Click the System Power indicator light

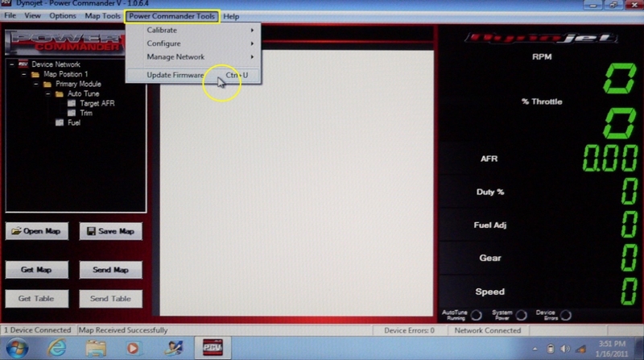point(521,314)
